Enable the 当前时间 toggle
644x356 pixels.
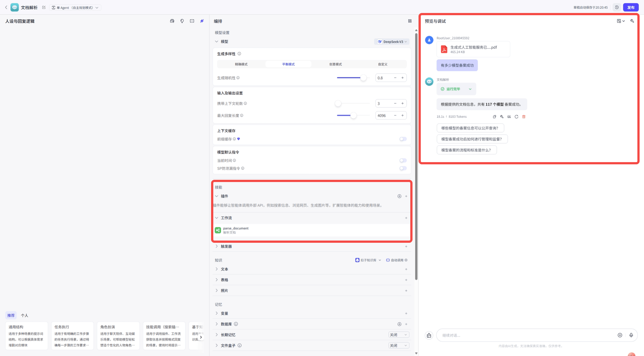[x=403, y=160]
